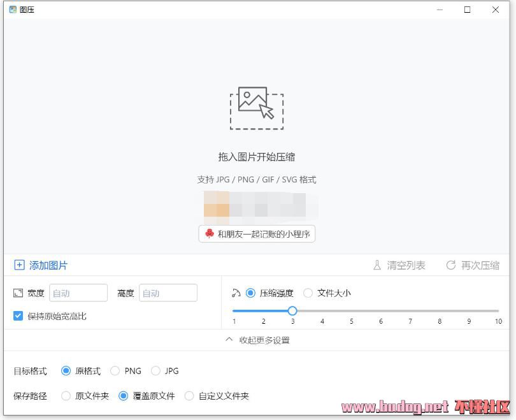Click the 高度 input field
The height and width of the screenshot is (420, 516).
pos(168,293)
